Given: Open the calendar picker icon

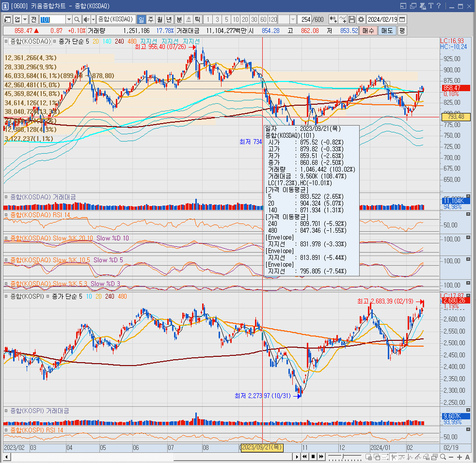Looking at the screenshot, I should point(402,20).
